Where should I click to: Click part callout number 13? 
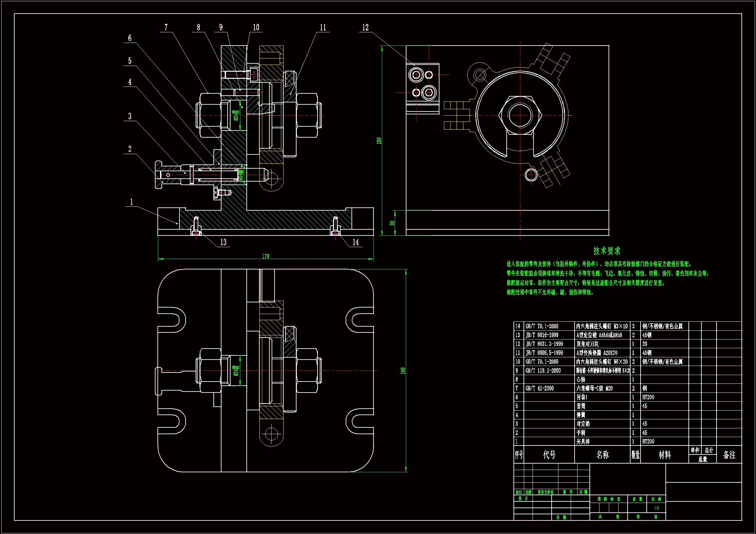click(223, 243)
